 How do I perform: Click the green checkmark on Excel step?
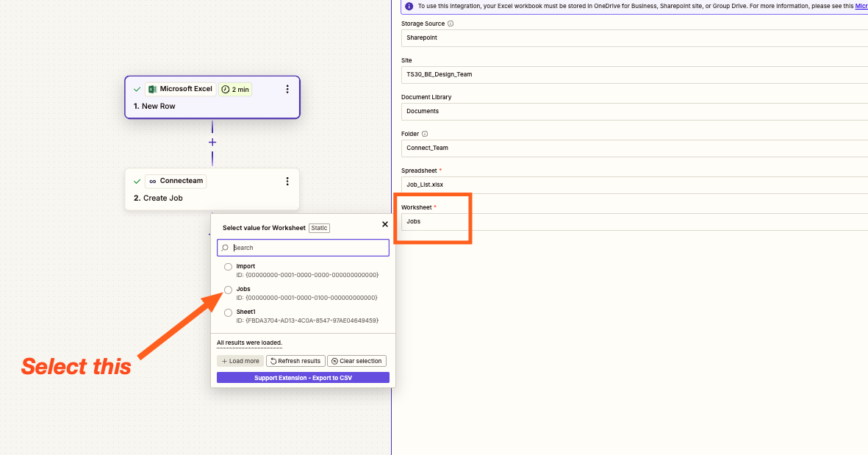point(137,89)
